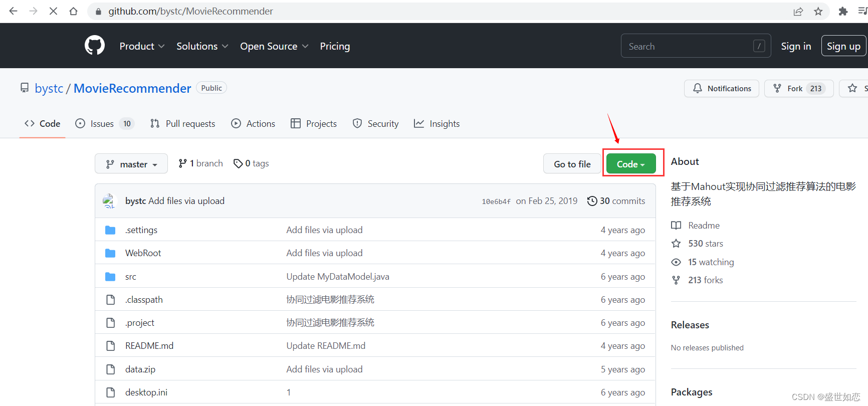Viewport: 868px width, 406px height.
Task: Click the README.md file icon
Action: (x=111, y=346)
